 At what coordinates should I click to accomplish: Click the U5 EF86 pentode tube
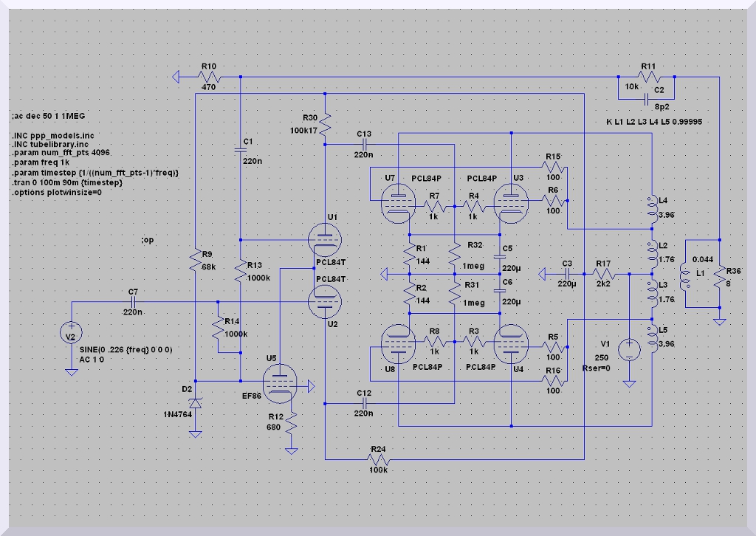tap(278, 385)
